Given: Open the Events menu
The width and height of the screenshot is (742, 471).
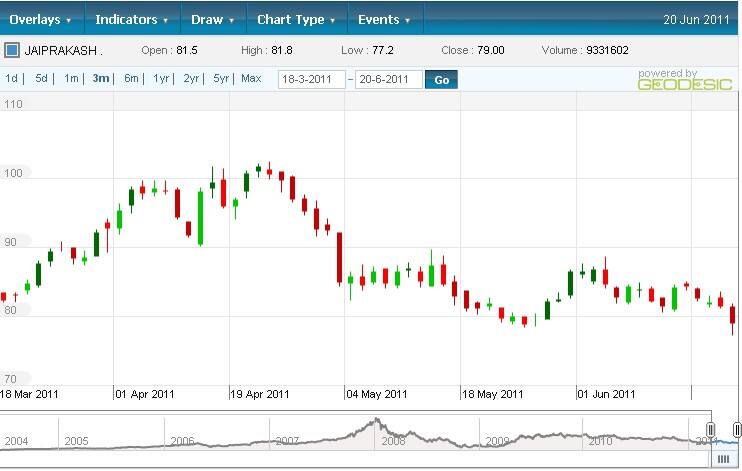Looking at the screenshot, I should click(x=384, y=19).
